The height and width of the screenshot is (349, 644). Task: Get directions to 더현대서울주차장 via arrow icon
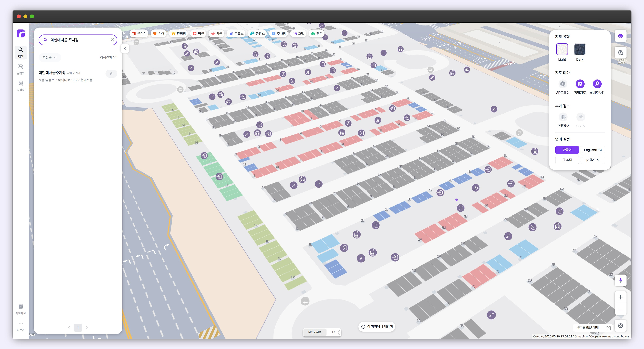tap(111, 74)
